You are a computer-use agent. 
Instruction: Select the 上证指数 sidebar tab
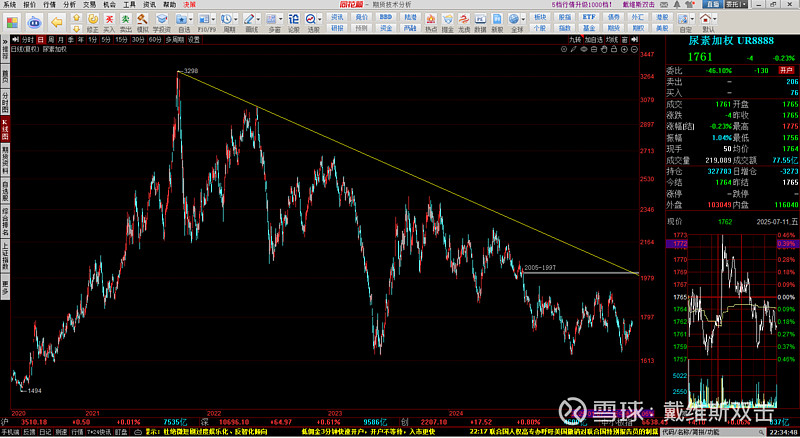[x=5, y=256]
